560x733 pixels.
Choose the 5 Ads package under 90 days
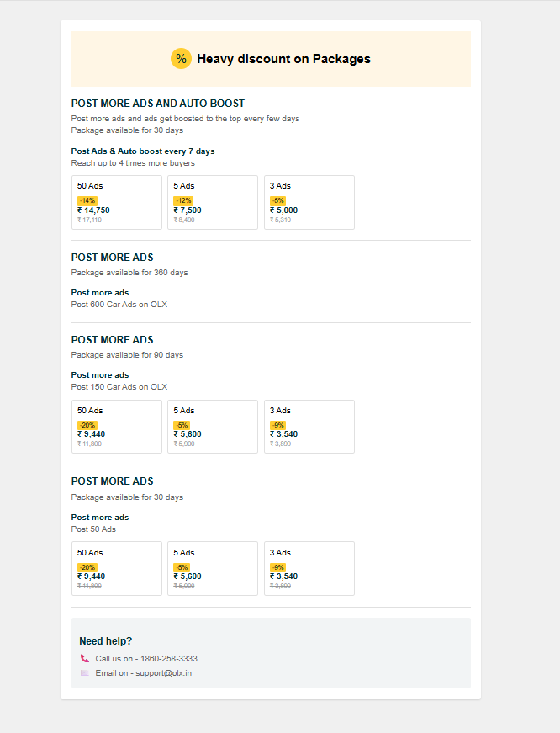[213, 427]
